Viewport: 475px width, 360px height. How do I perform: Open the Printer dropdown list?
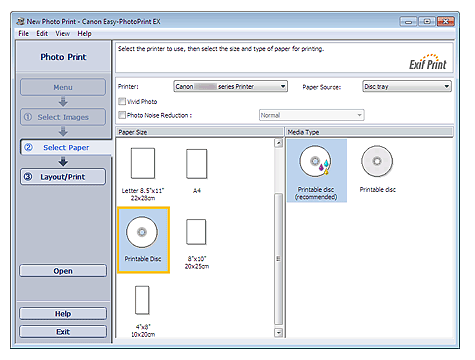[x=230, y=87]
